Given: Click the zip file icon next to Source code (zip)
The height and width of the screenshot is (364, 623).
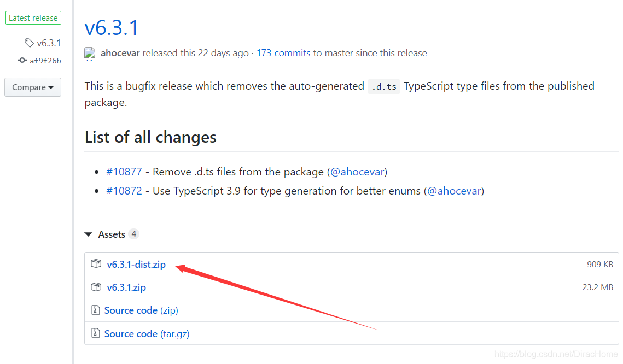Looking at the screenshot, I should 95,309.
